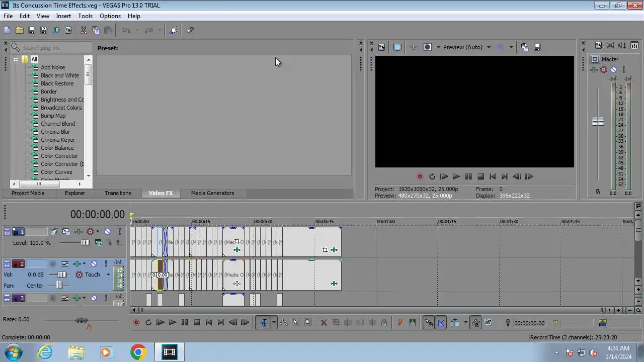The image size is (644, 362).
Task: Open the Auto Ripple dropdown arrow
Action: tap(465, 323)
